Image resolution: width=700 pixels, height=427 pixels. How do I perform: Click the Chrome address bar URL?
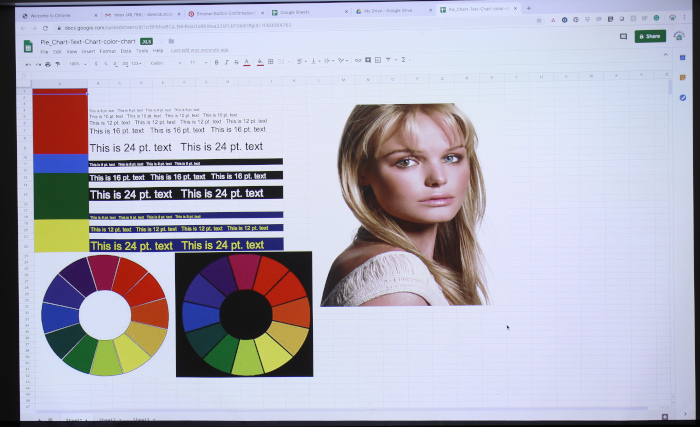178,26
